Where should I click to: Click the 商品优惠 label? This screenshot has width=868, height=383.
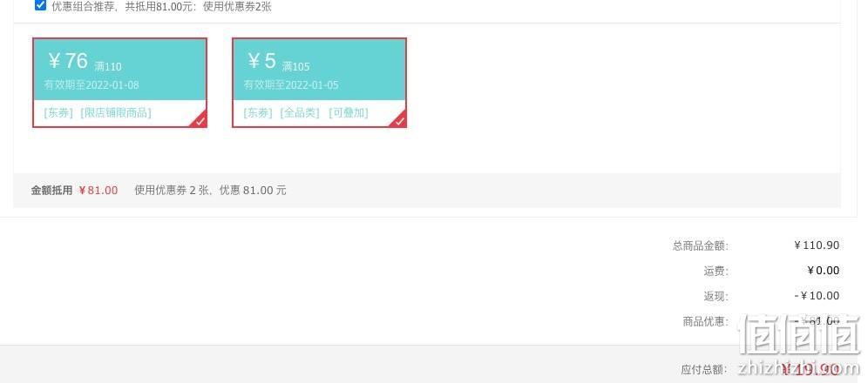(x=706, y=321)
